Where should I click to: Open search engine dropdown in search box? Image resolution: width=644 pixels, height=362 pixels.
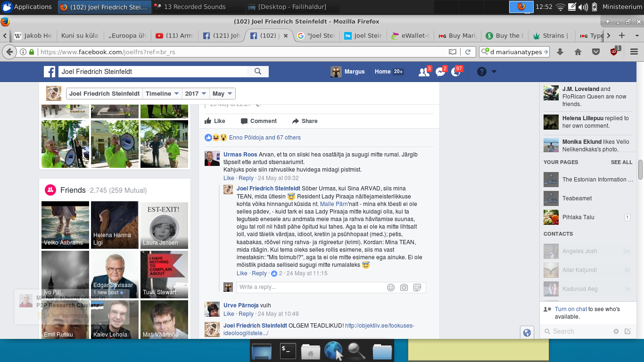pos(485,52)
